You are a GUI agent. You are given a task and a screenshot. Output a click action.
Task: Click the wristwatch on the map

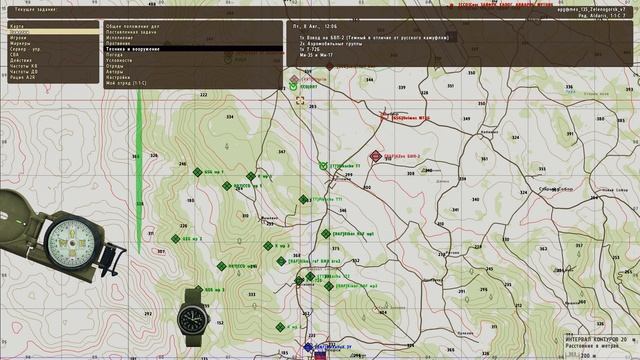point(193,318)
